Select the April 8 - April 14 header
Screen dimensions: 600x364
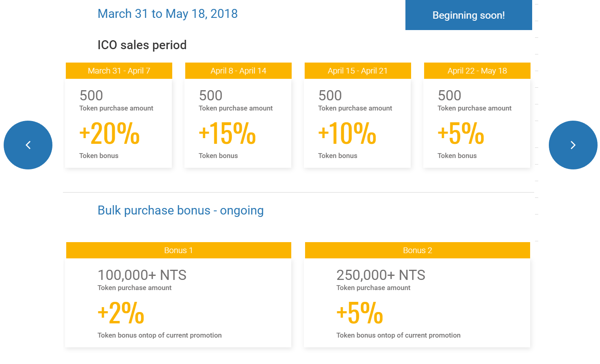pyautogui.click(x=238, y=71)
